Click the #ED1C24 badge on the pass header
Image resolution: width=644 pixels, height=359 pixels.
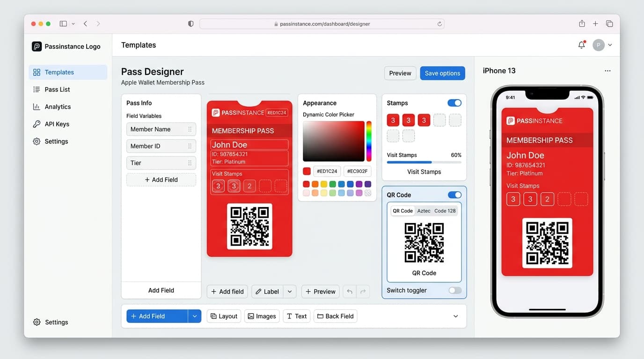(x=277, y=113)
